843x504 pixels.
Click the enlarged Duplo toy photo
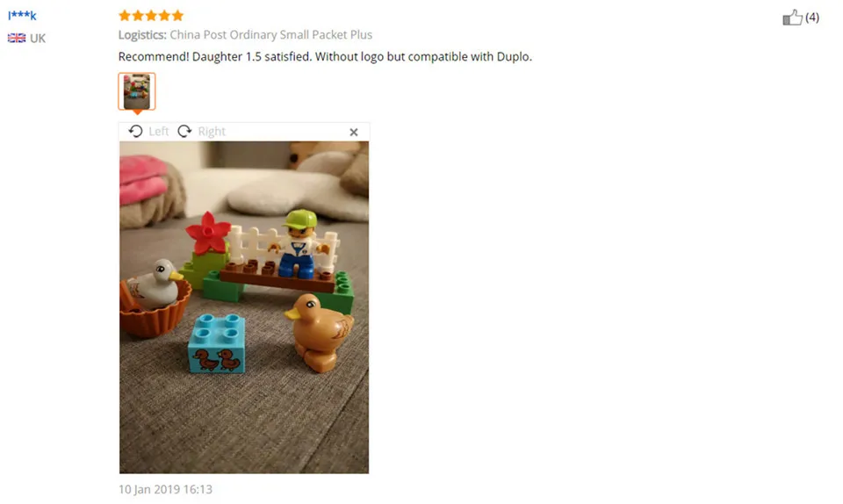click(x=244, y=307)
